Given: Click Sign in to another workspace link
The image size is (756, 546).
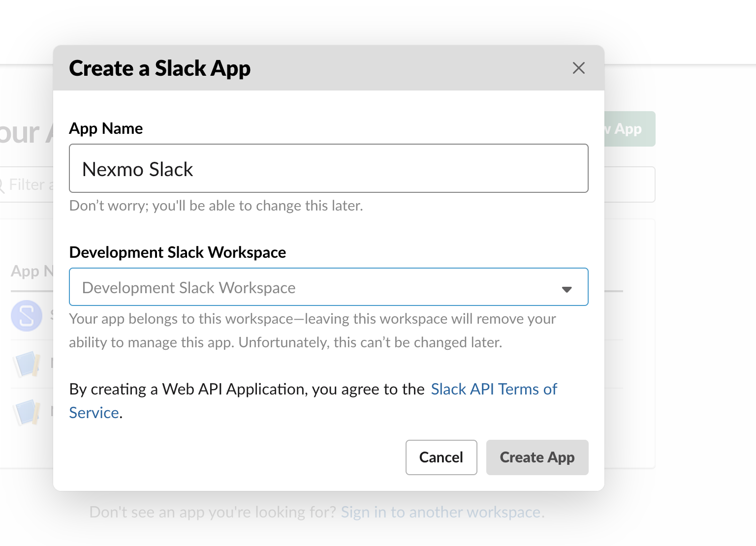Looking at the screenshot, I should click(441, 512).
